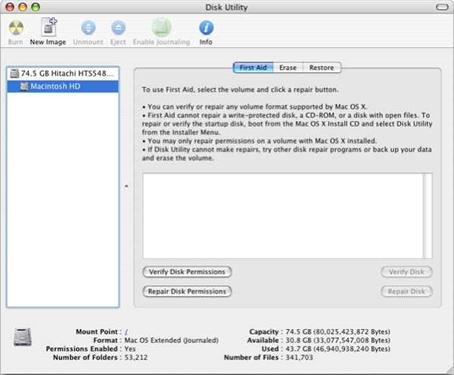Click the Available value '30.8 GB'
The image size is (454, 375).
299,340
